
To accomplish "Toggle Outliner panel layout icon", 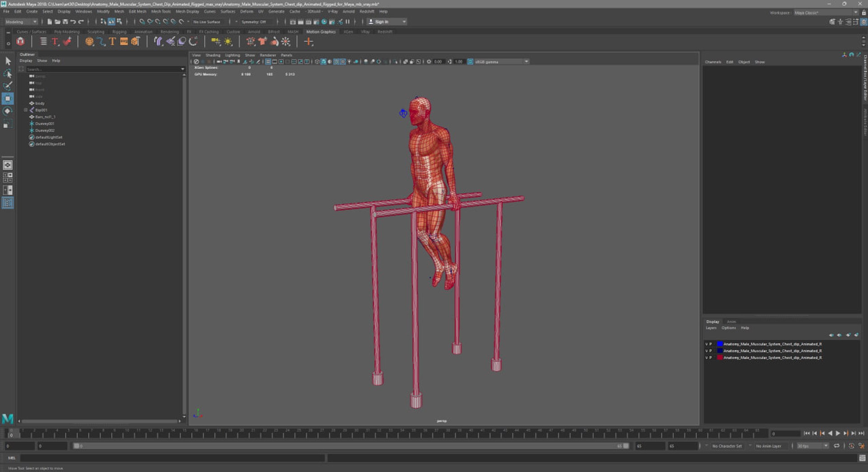I will point(8,203).
